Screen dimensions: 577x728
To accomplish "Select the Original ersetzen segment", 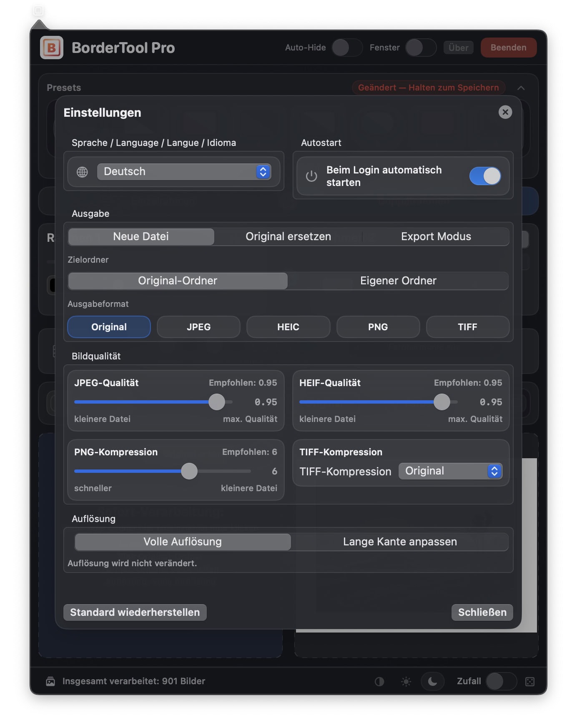I will (288, 236).
